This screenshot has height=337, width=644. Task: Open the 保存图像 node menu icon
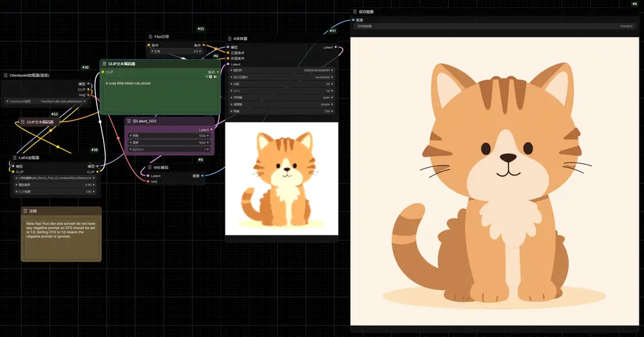pos(355,12)
